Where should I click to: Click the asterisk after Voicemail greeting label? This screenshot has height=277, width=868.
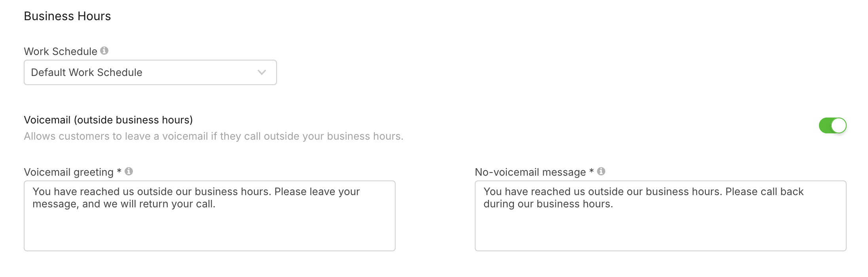(119, 171)
